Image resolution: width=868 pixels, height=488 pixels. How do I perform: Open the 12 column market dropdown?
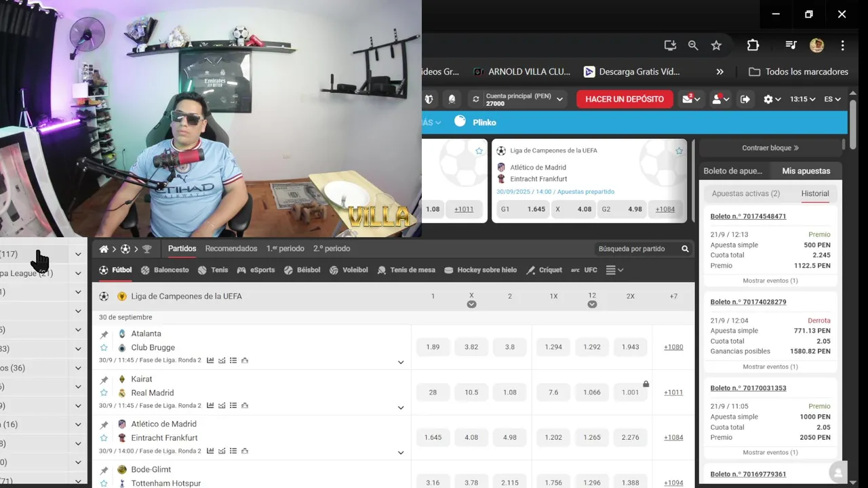click(592, 304)
